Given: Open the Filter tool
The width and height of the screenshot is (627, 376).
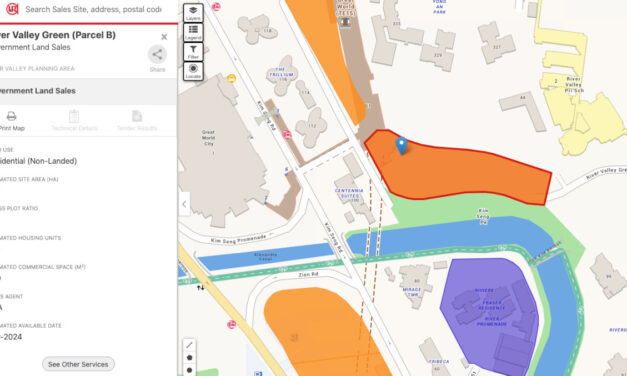Looking at the screenshot, I should (193, 52).
